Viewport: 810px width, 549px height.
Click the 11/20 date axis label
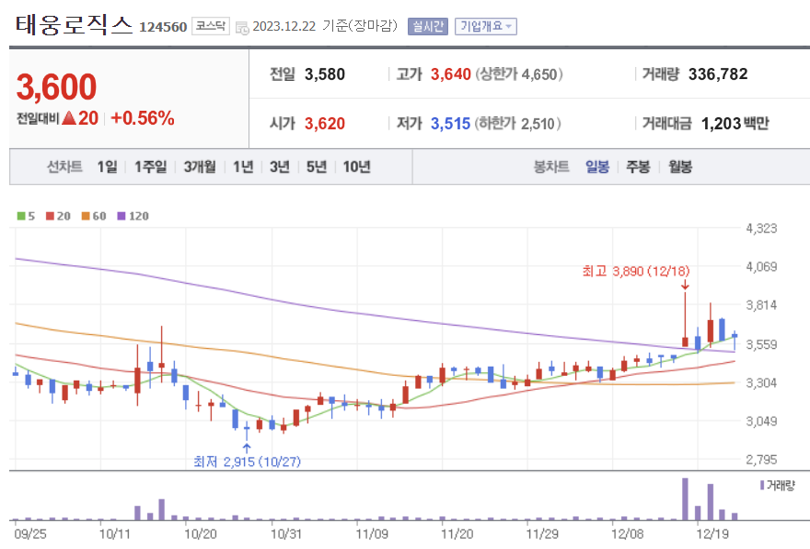click(x=457, y=534)
